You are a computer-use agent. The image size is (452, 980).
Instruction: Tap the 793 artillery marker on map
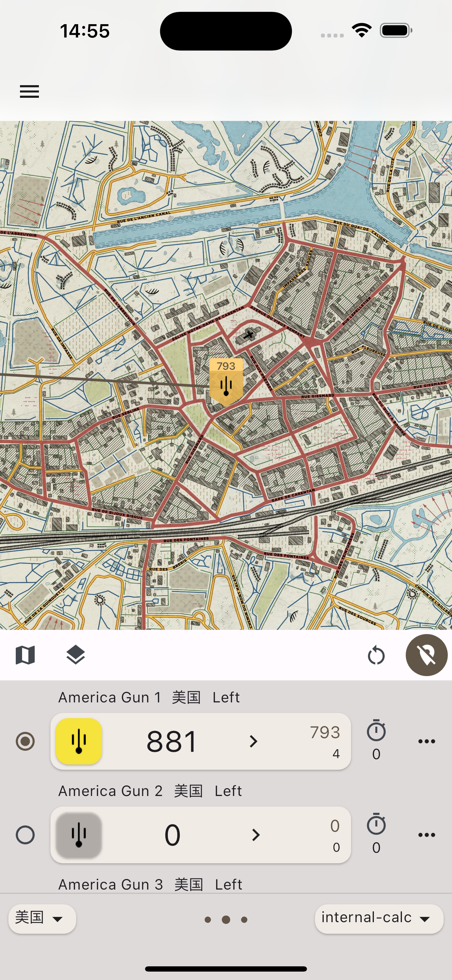pyautogui.click(x=226, y=382)
